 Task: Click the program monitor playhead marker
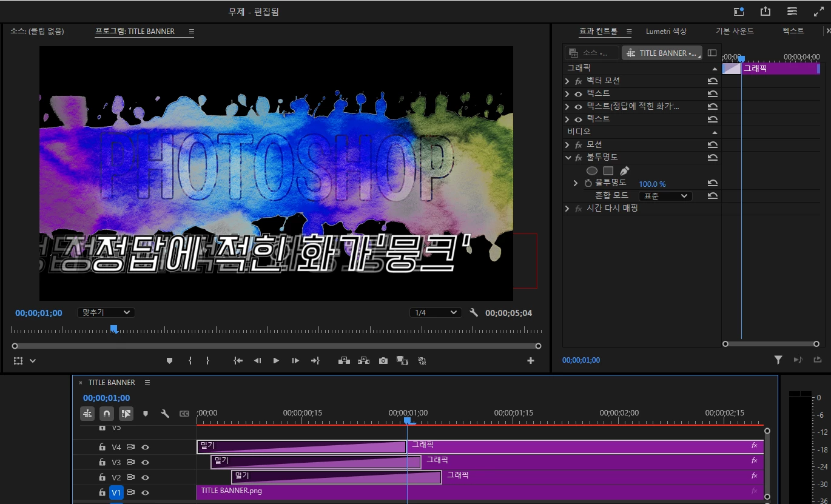tap(113, 329)
